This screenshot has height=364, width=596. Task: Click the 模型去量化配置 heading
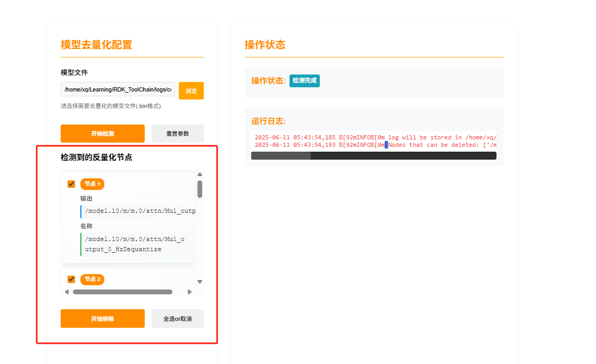[96, 45]
